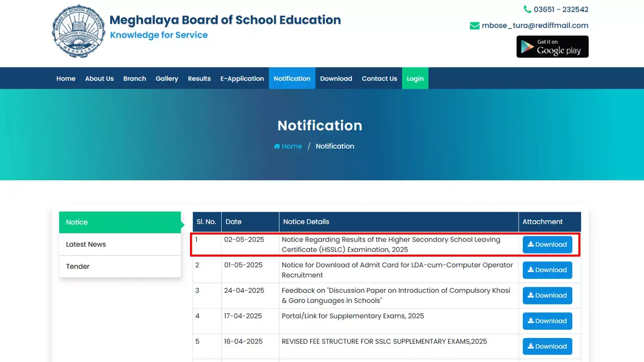The height and width of the screenshot is (362, 644).
Task: Click the home icon in breadcrumb
Action: pos(277,146)
